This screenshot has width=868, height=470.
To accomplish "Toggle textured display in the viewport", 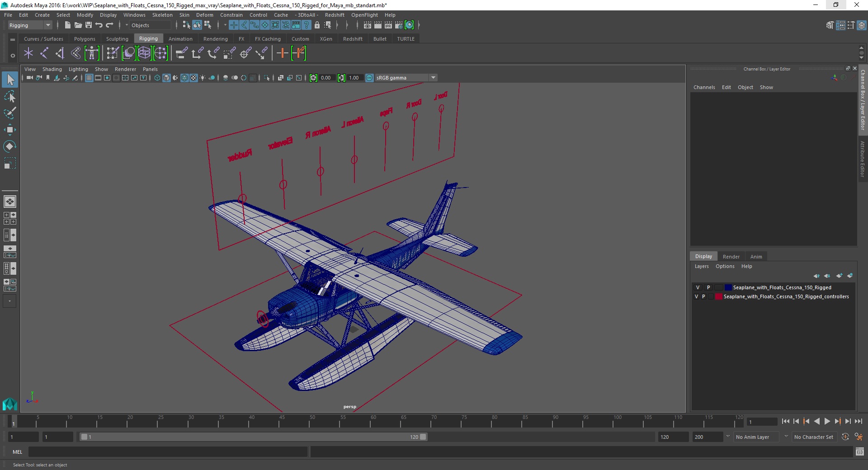I will click(193, 78).
